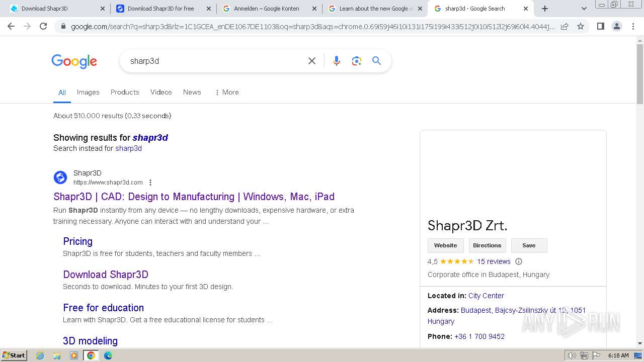
Task: Click the Directions button
Action: (487, 245)
